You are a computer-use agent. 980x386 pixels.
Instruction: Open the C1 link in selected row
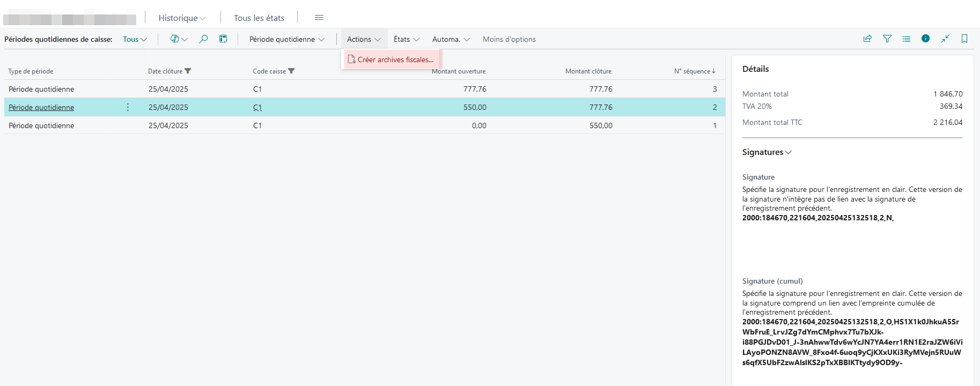tap(257, 107)
